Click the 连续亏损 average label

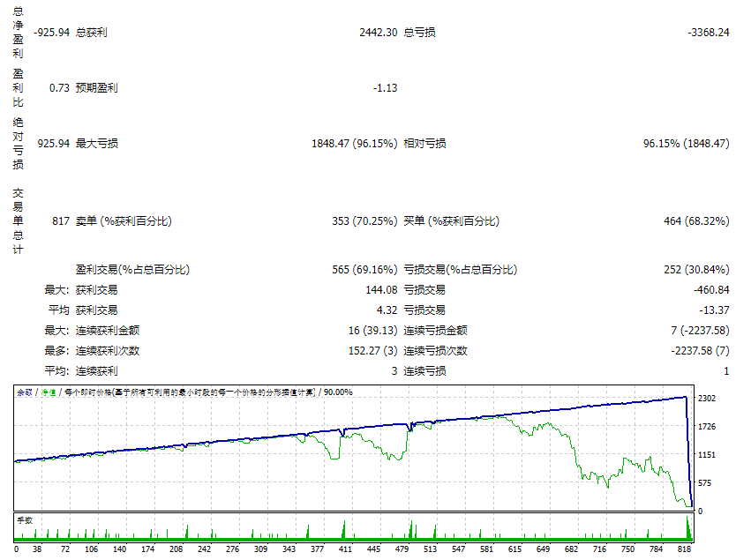click(x=424, y=370)
